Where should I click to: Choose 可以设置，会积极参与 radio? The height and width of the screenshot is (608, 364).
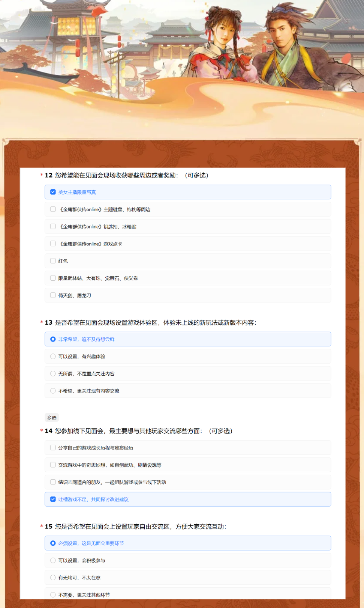point(188,560)
